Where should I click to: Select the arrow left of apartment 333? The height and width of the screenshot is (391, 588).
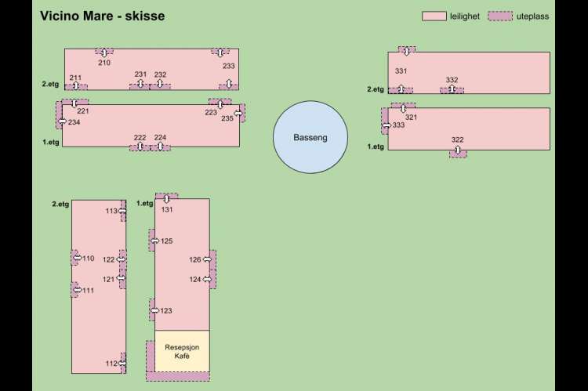pyautogui.click(x=387, y=125)
